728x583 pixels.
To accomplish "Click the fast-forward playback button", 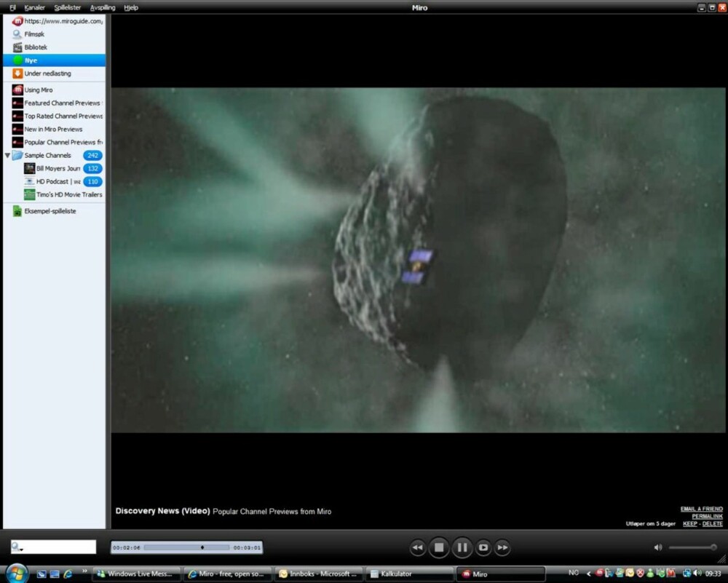I will coord(503,548).
